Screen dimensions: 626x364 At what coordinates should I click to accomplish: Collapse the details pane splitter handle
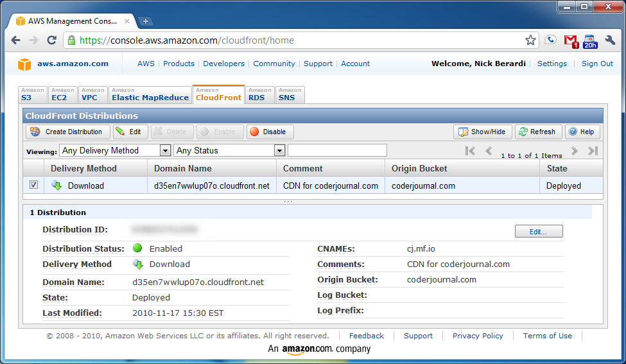coord(288,201)
